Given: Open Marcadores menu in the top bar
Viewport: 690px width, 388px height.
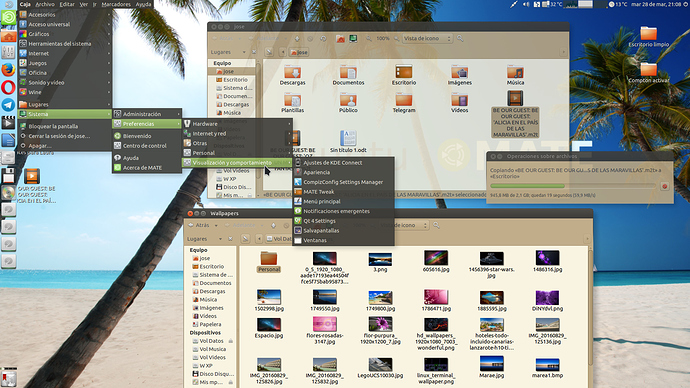Looking at the screenshot, I should tap(116, 4).
